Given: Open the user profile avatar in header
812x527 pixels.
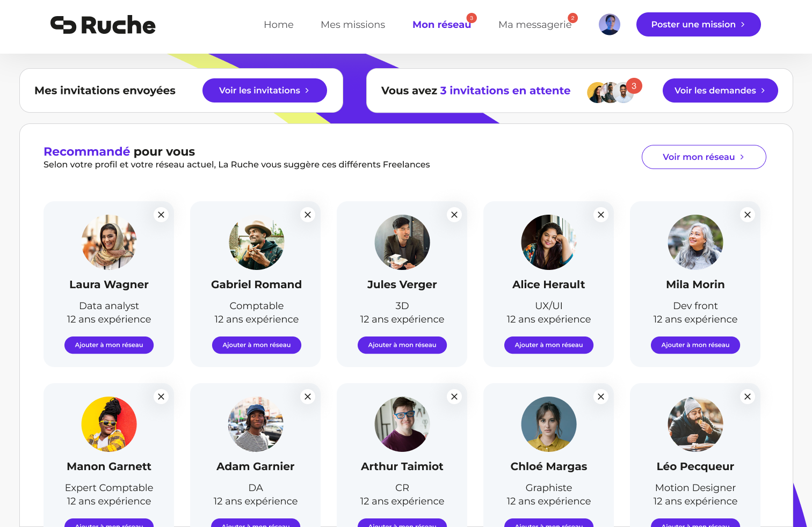Looking at the screenshot, I should tap(610, 25).
